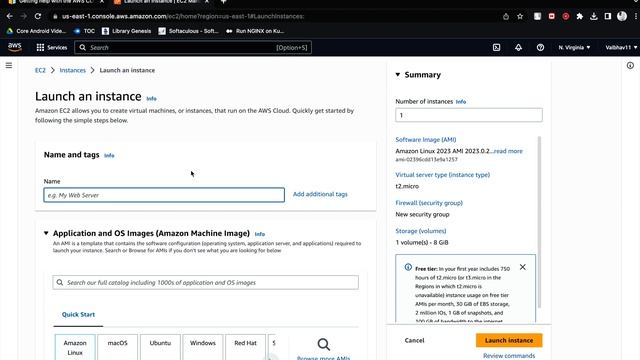Open AWS notifications bell
Screen dimensions: 640x360
point(518,47)
